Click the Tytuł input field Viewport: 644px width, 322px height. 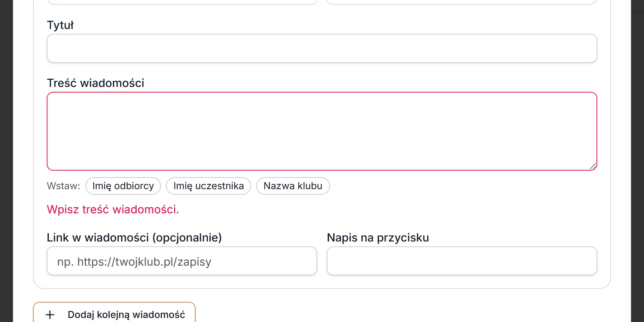[x=322, y=48]
